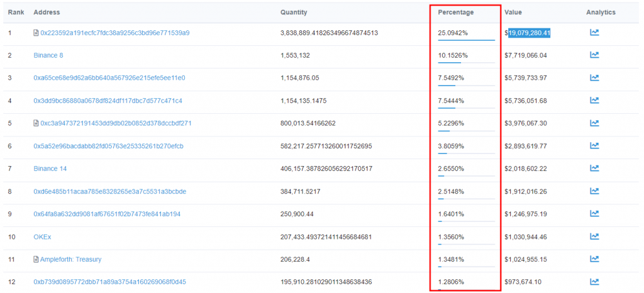Click the value $5,736,051.68

coord(526,101)
